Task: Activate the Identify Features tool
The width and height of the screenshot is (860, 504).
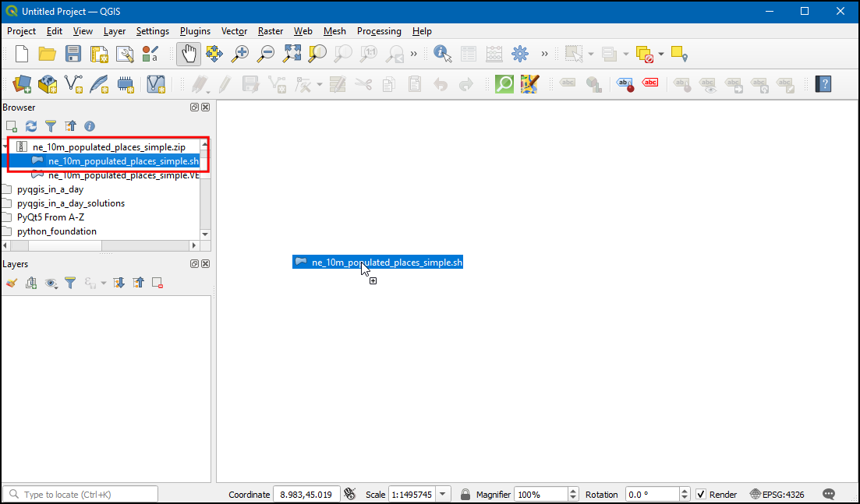Action: click(443, 54)
